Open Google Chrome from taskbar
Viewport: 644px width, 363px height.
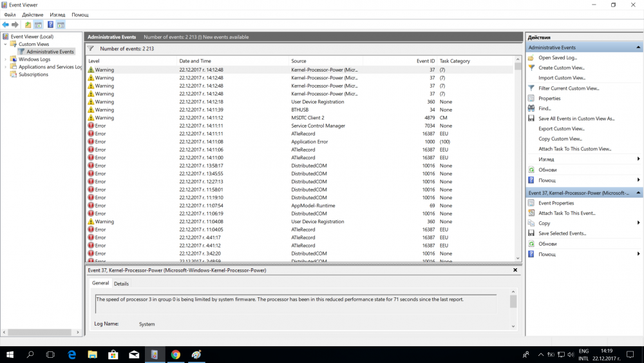pos(175,355)
